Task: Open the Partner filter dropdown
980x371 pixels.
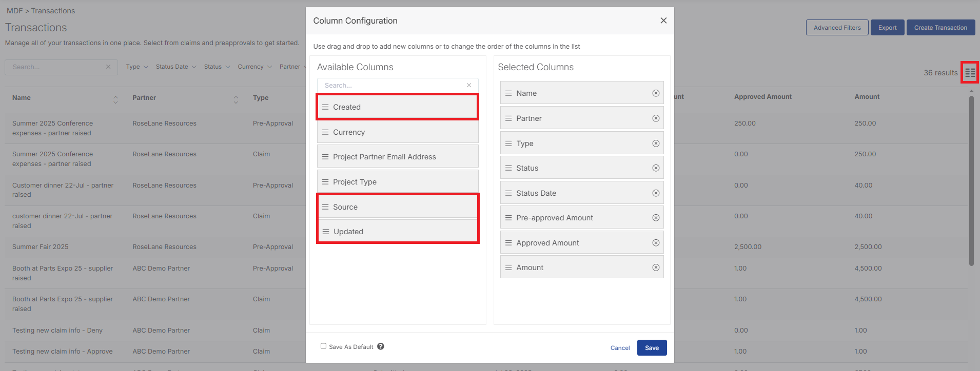Action: (292, 67)
